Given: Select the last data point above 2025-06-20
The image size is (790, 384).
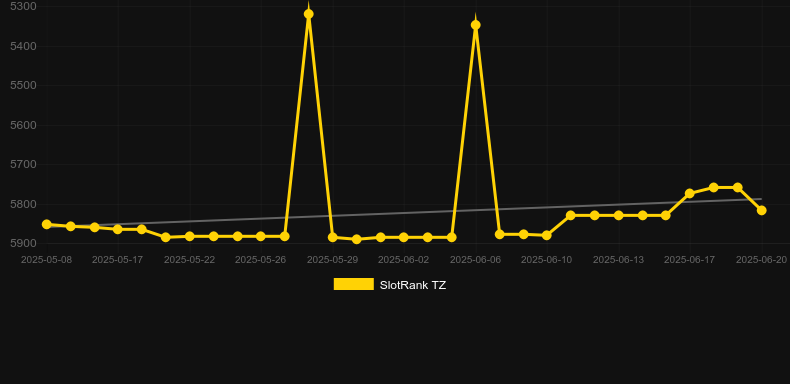Looking at the screenshot, I should [x=762, y=210].
